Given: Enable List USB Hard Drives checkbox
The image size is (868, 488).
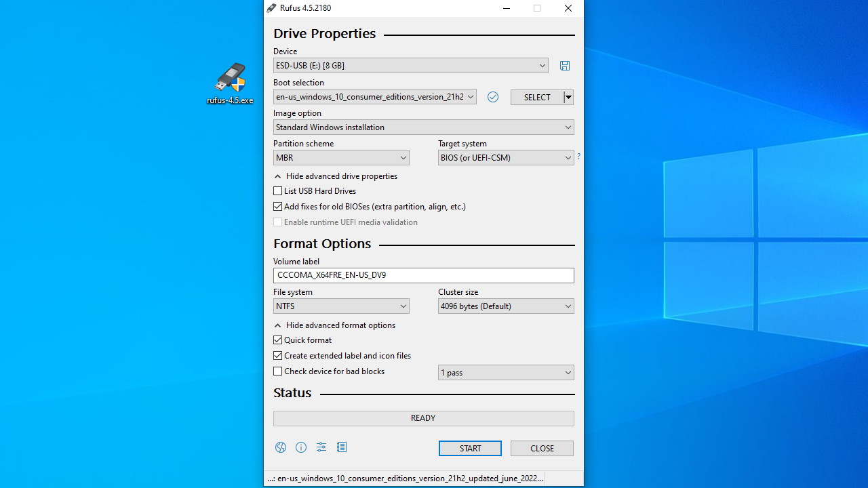Looking at the screenshot, I should point(278,191).
